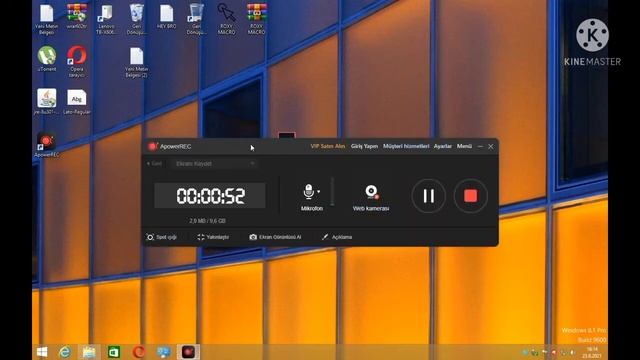Select the full Geri Dönüşüm recycle bin

click(x=136, y=19)
